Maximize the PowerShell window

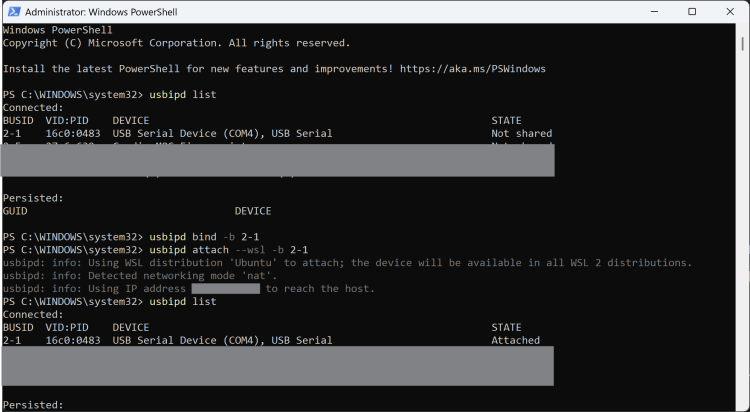pyautogui.click(x=691, y=11)
